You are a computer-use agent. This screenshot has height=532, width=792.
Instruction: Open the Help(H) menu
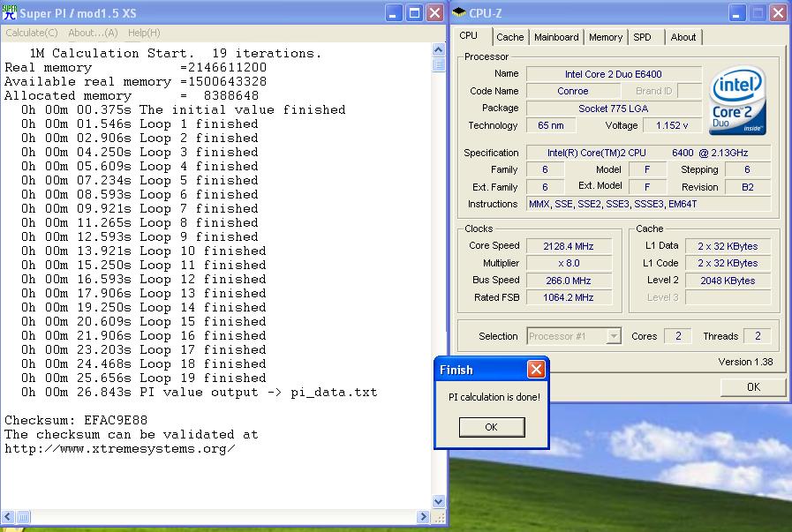(144, 33)
